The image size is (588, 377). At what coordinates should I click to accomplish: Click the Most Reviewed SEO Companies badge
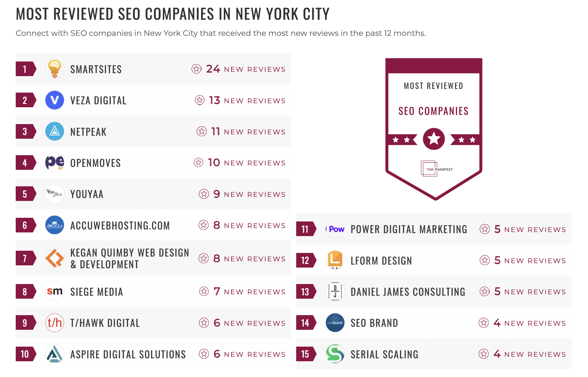(x=434, y=110)
